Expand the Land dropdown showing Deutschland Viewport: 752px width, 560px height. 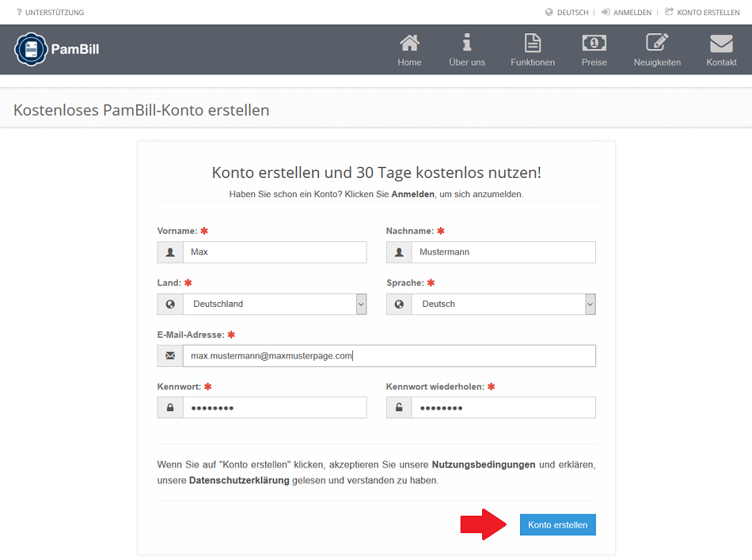pos(274,304)
